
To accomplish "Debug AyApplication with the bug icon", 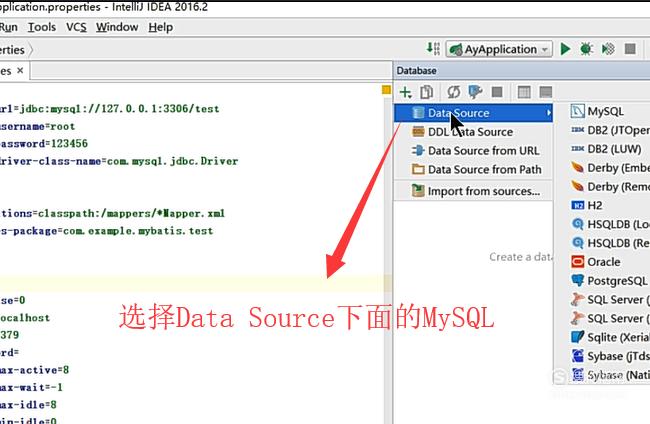I will (x=586, y=49).
